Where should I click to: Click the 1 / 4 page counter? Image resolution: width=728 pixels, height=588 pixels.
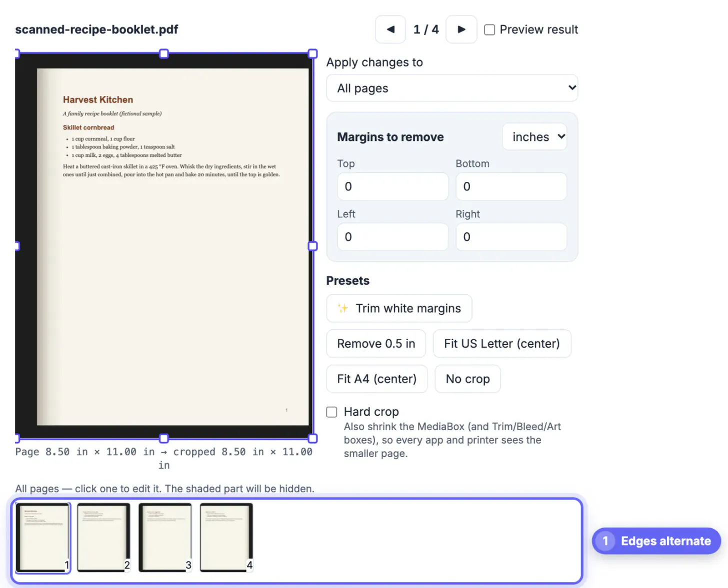pyautogui.click(x=426, y=29)
